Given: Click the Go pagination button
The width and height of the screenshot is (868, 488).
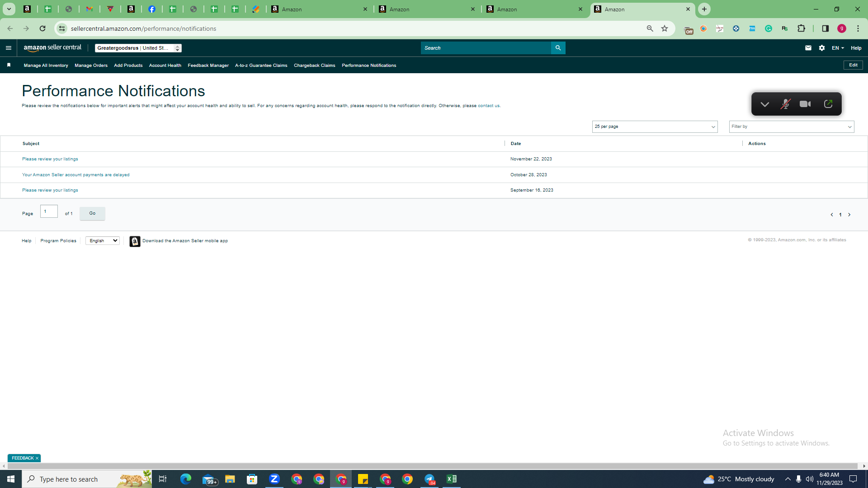Looking at the screenshot, I should (92, 213).
